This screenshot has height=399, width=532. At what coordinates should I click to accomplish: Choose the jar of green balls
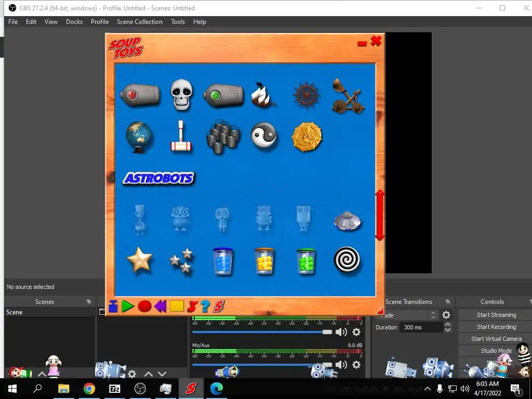306,261
